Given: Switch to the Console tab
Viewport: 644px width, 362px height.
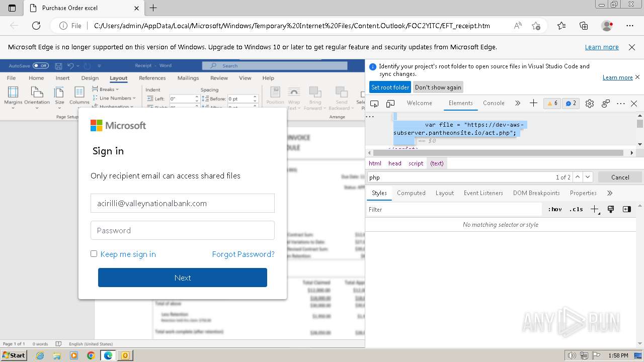Looking at the screenshot, I should coord(494,103).
